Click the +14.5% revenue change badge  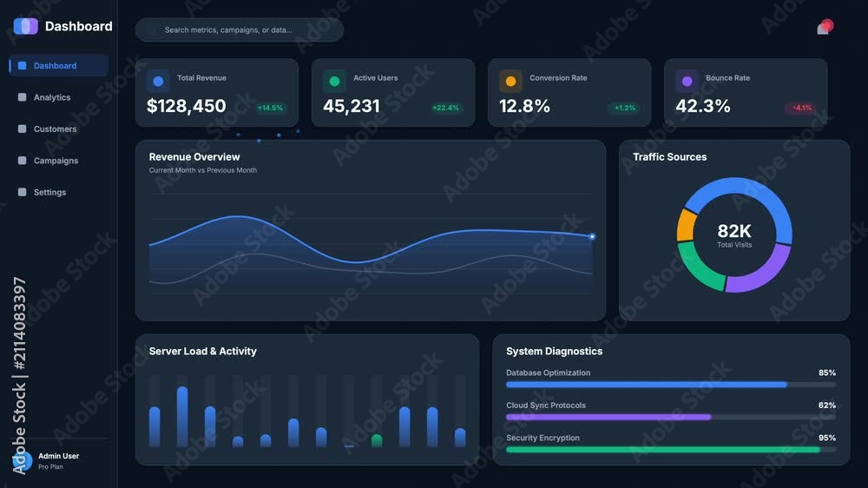pyautogui.click(x=270, y=108)
